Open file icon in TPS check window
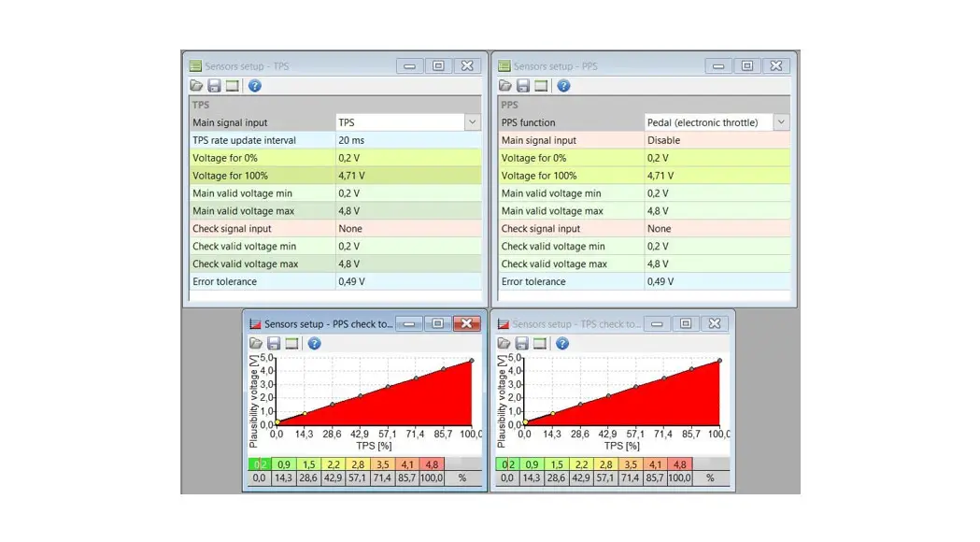The width and height of the screenshot is (980, 542). (x=504, y=343)
